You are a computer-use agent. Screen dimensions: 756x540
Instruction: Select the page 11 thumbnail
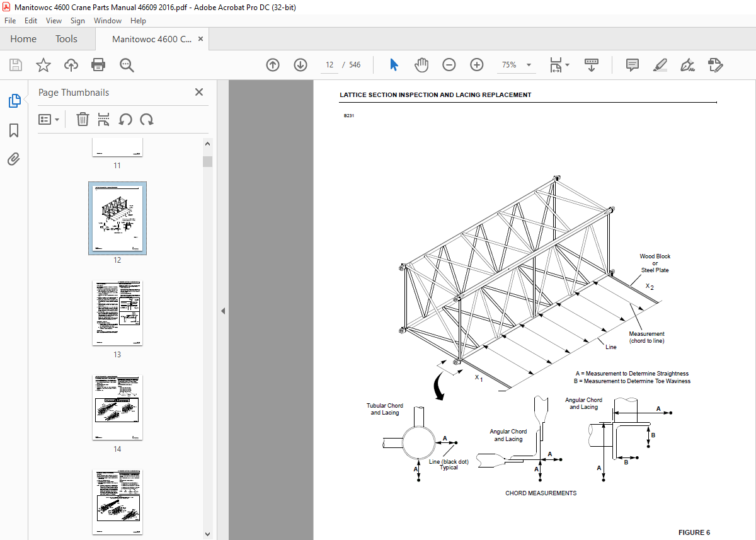click(x=117, y=147)
